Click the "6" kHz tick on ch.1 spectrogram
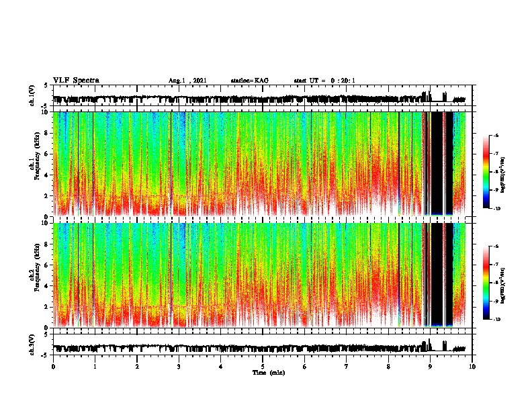This screenshot has width=532, height=411. pyautogui.click(x=47, y=154)
